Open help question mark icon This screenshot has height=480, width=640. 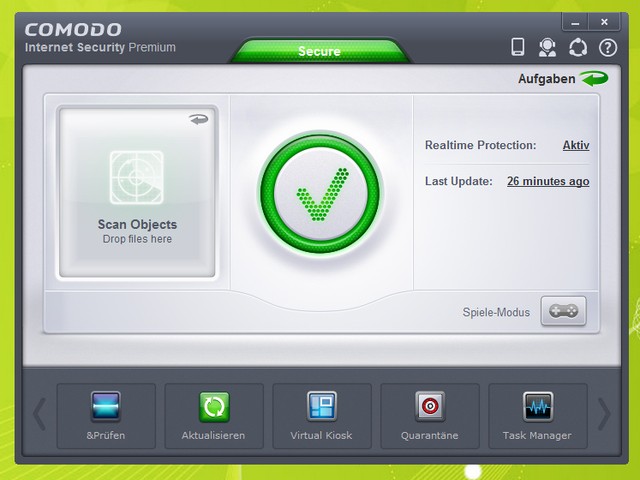click(x=608, y=48)
